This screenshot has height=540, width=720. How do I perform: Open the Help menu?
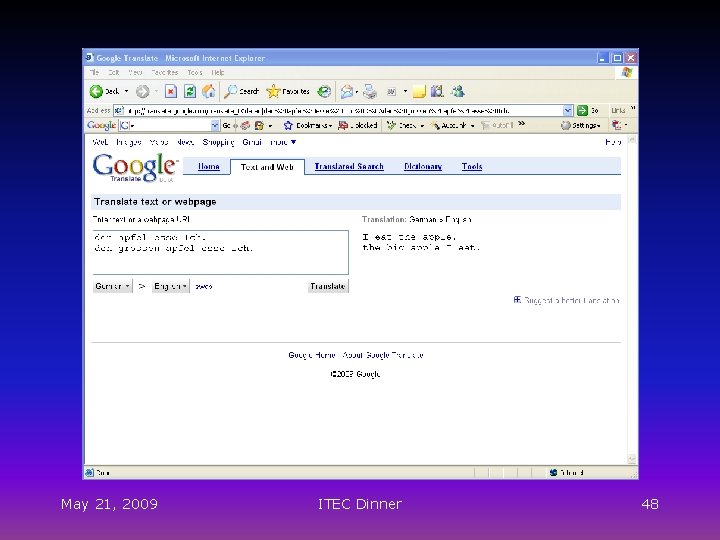point(218,73)
